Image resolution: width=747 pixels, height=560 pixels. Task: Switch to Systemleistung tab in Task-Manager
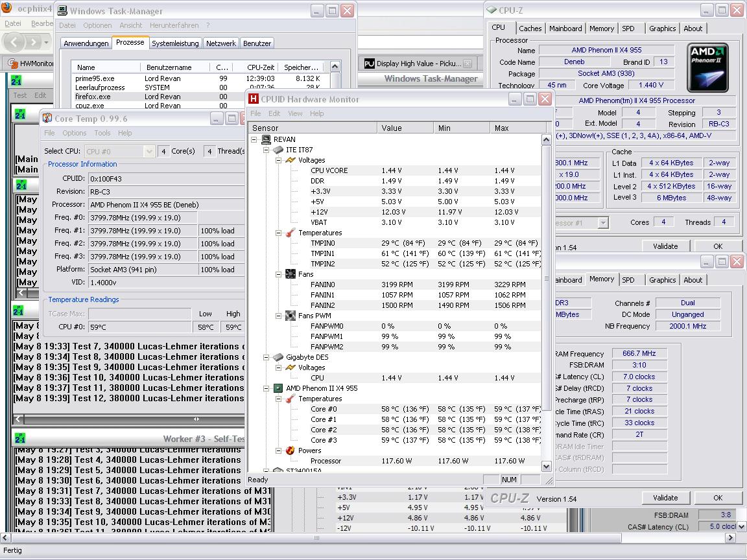coord(175,43)
